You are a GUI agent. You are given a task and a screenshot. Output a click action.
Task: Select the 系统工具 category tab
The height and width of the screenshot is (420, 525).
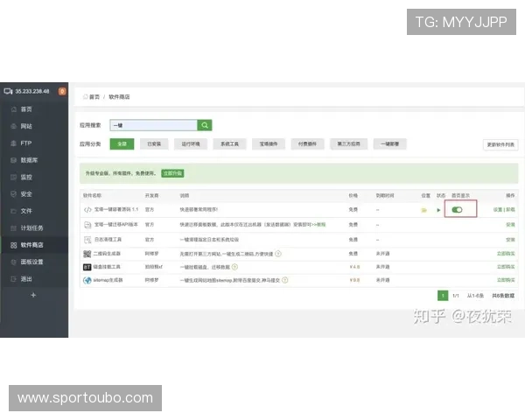229,144
